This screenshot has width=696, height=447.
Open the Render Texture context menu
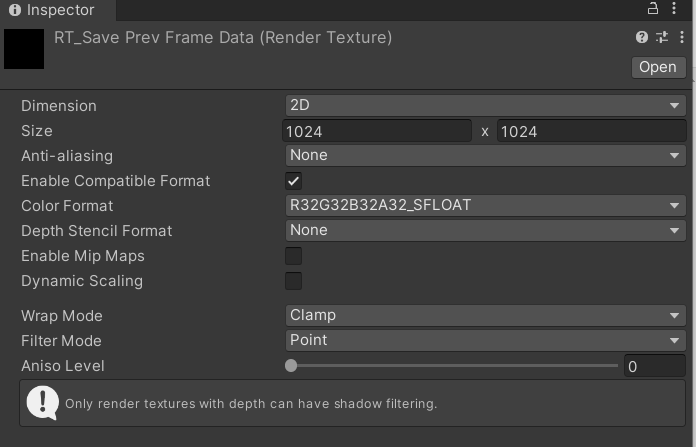coord(681,37)
